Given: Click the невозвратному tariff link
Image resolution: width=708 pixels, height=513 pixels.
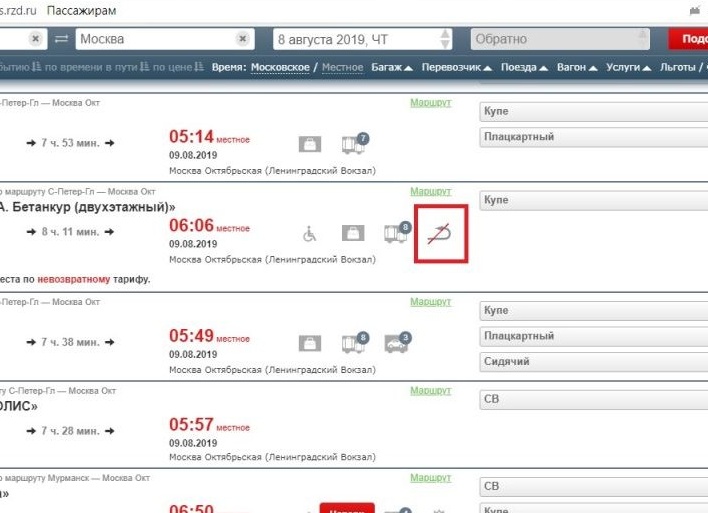Looking at the screenshot, I should click(x=74, y=279).
